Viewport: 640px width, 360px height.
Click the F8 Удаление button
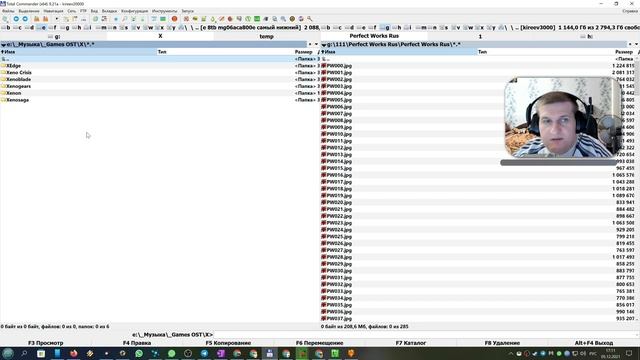[x=502, y=343]
